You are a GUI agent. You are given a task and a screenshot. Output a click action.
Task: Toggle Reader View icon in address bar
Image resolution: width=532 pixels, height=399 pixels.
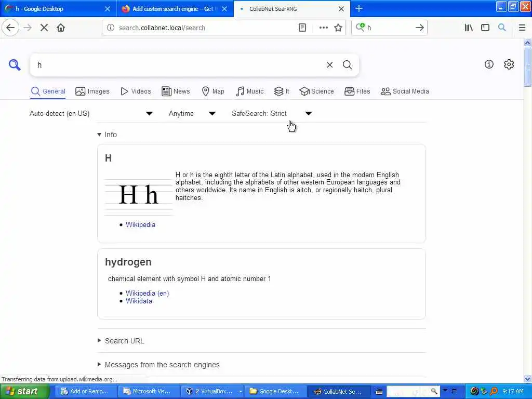click(x=302, y=28)
